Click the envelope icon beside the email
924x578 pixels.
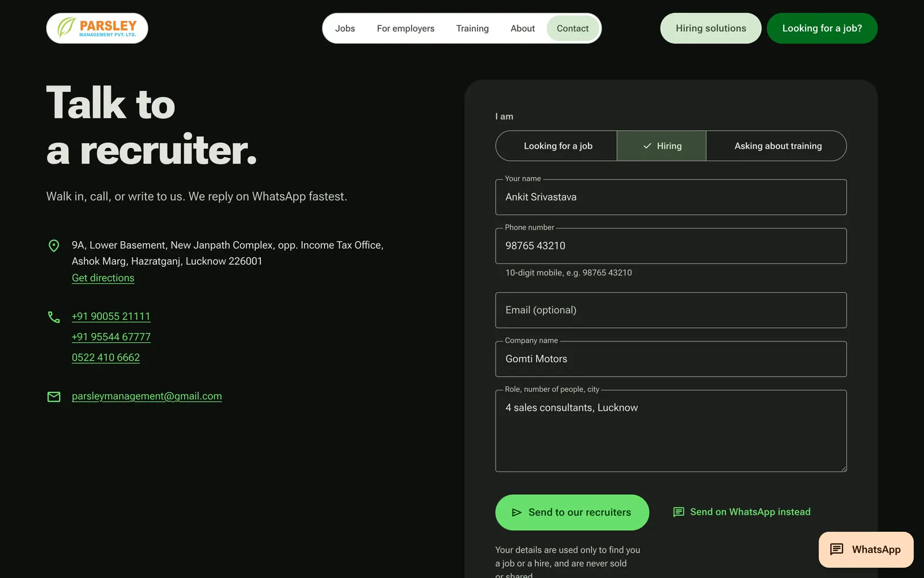(54, 397)
